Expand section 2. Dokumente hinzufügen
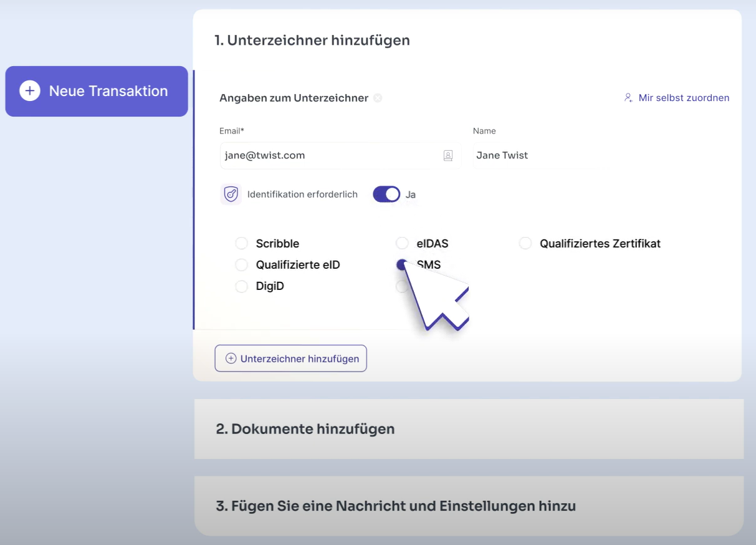 tap(469, 429)
